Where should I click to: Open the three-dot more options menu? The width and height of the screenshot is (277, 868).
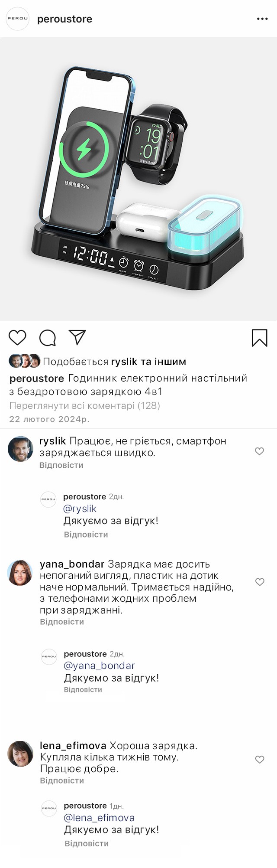coord(262,19)
